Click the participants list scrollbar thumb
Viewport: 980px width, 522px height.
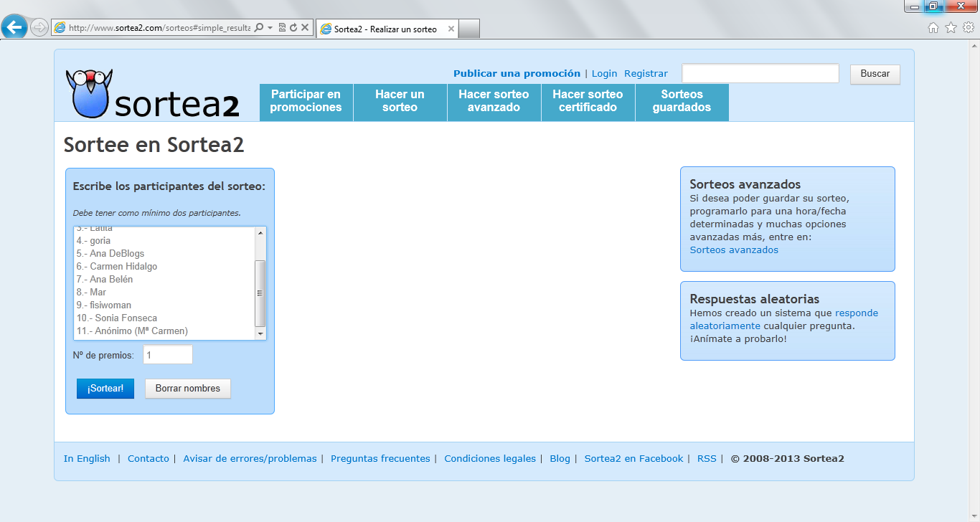(x=260, y=293)
